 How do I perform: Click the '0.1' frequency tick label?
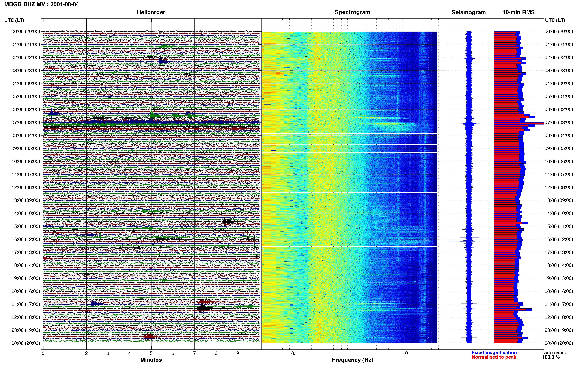pyautogui.click(x=295, y=353)
